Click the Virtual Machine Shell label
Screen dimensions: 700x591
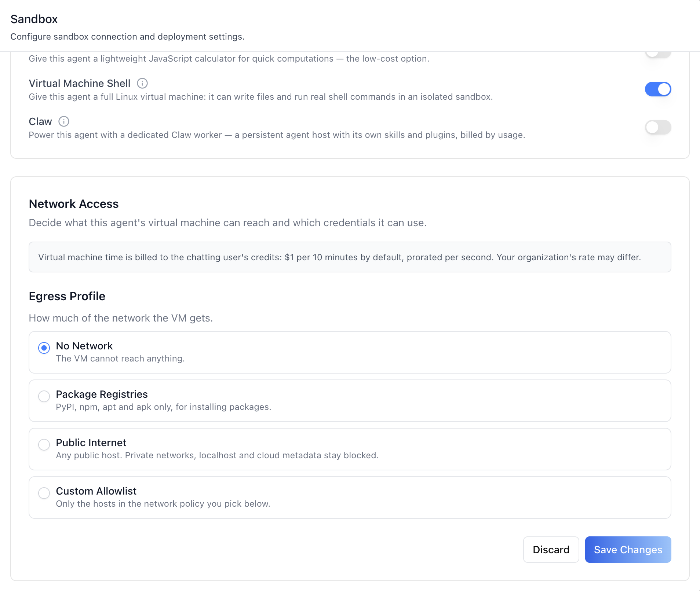click(80, 84)
